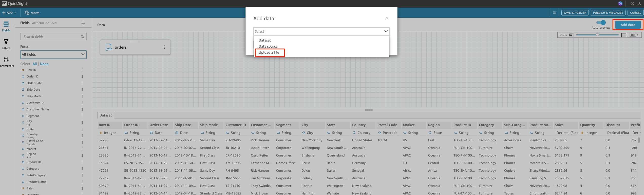The height and width of the screenshot is (195, 644).
Task: Click the Customer ID column header
Action: point(236,125)
